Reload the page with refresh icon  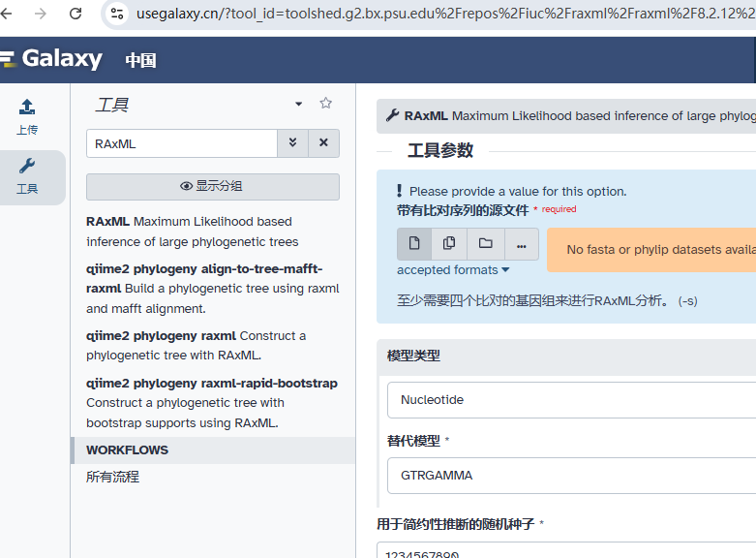[76, 14]
